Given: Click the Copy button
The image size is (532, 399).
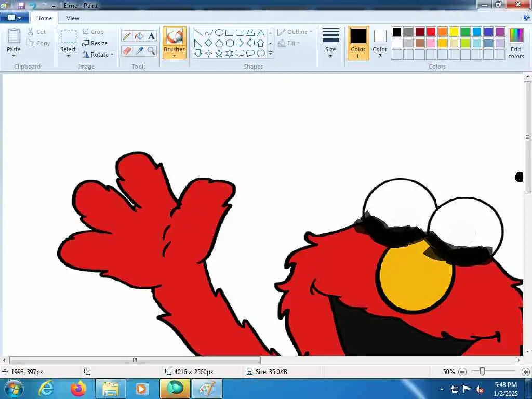Looking at the screenshot, I should tap(38, 43).
